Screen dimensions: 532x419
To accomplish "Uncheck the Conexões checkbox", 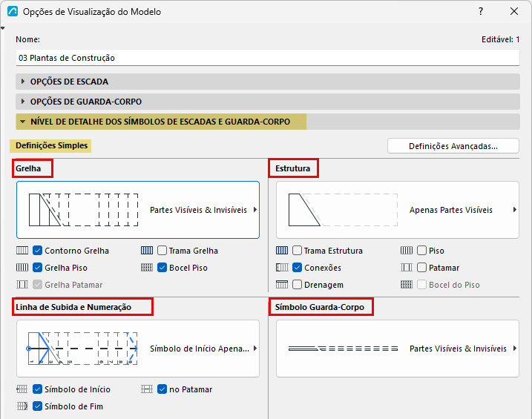I will [x=298, y=268].
